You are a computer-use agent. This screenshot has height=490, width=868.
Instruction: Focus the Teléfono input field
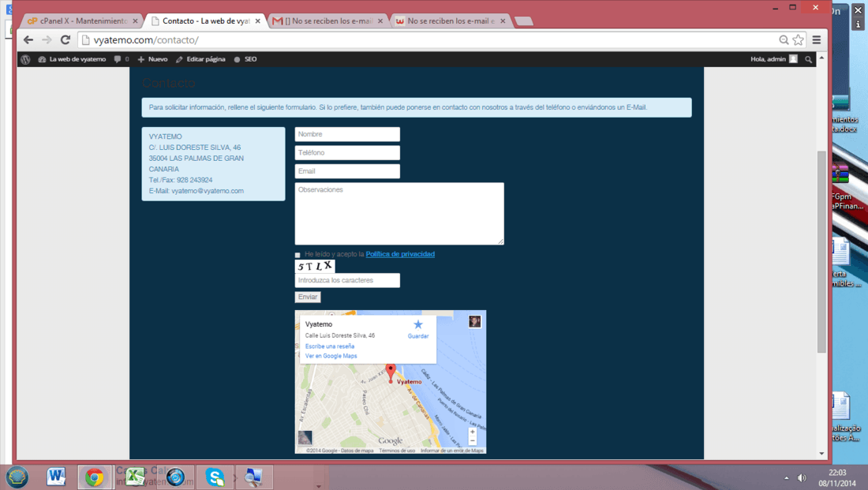(347, 153)
